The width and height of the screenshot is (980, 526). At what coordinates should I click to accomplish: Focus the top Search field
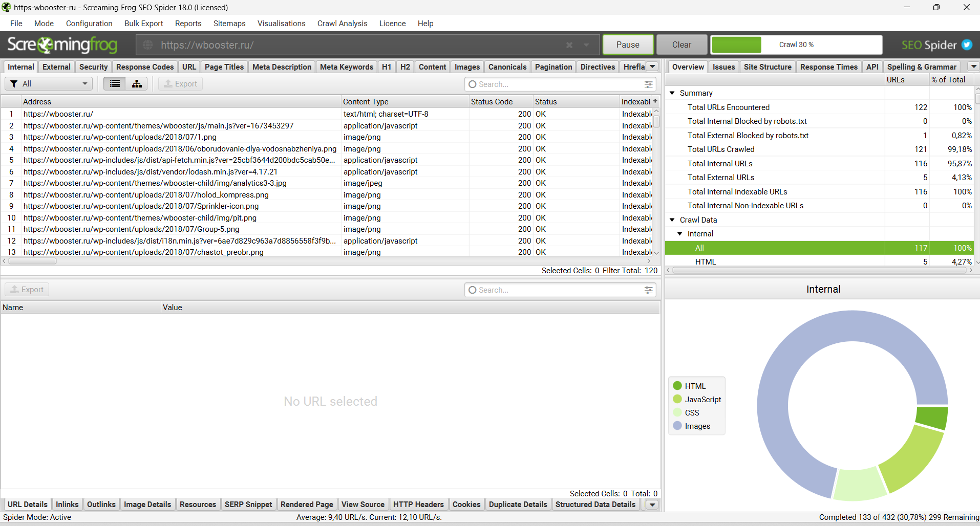(560, 84)
